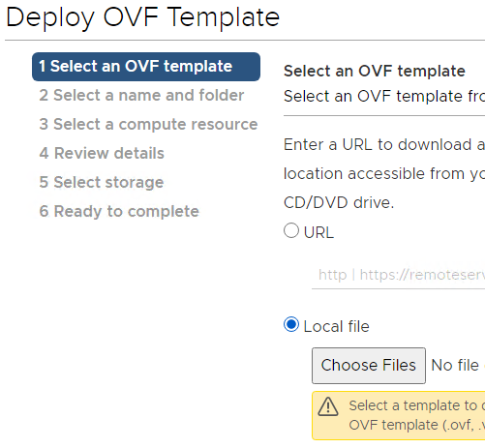
Task: Click the 'Enter a URL to download' instruction text
Action: pos(384,145)
